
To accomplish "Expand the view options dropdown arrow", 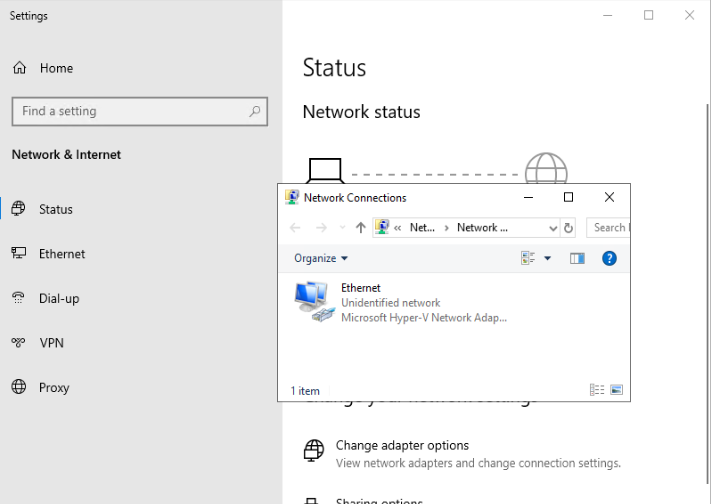I will (x=547, y=258).
